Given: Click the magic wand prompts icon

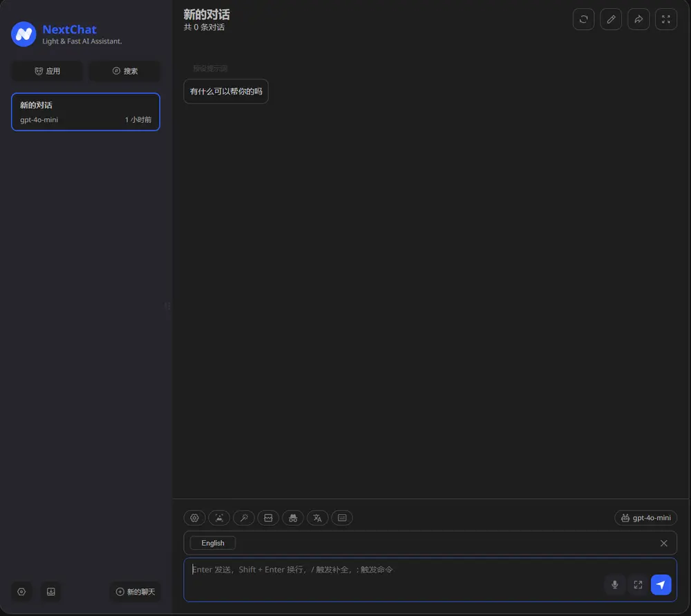Looking at the screenshot, I should pos(244,518).
